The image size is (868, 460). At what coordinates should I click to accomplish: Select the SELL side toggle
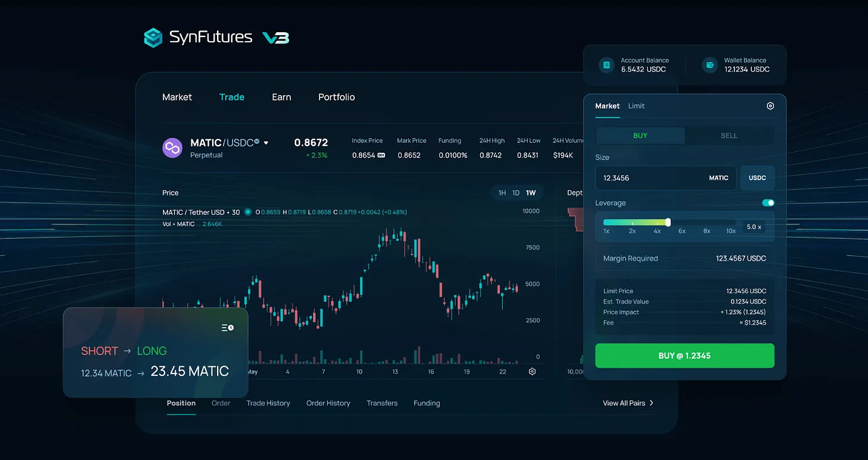click(729, 135)
